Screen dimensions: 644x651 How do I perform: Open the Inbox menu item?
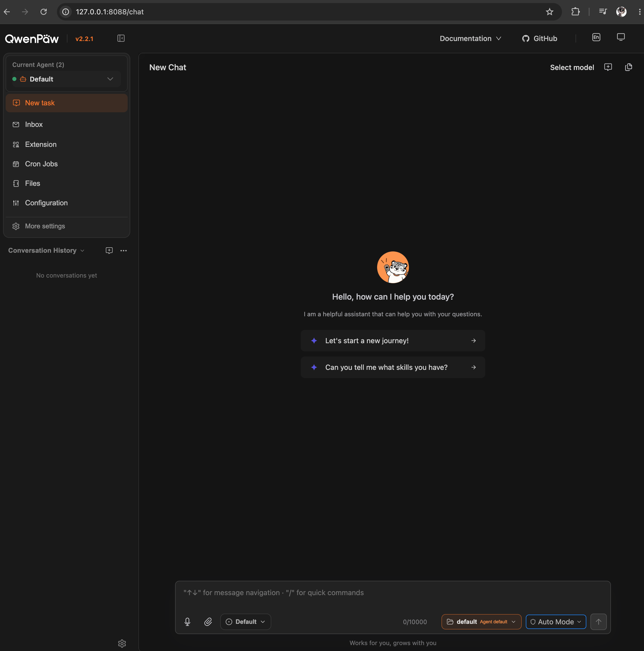[67, 124]
